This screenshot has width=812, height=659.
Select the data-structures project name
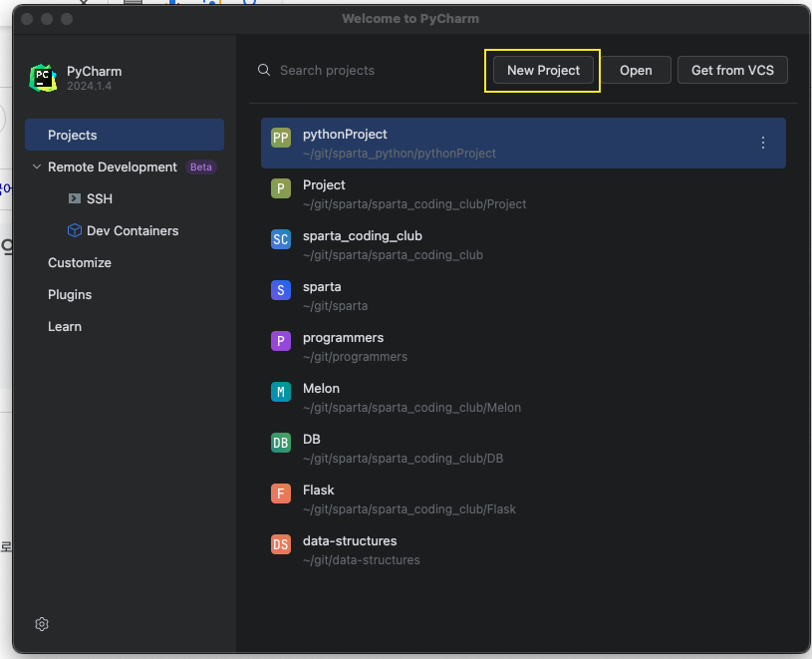[x=350, y=541]
